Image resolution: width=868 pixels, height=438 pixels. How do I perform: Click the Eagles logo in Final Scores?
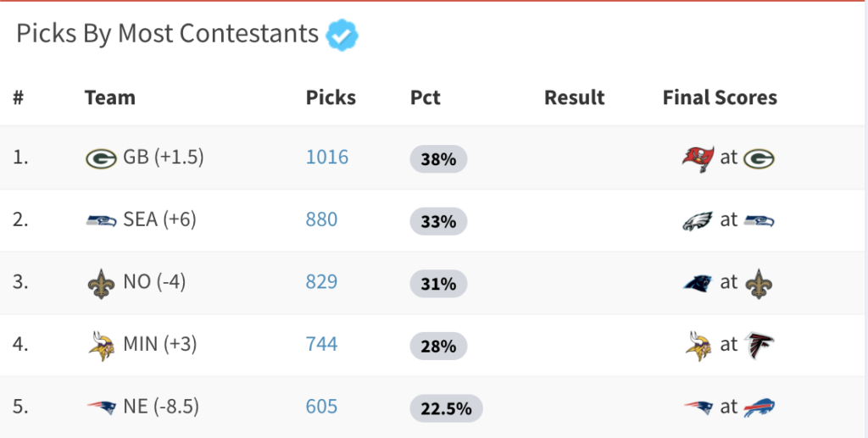click(x=698, y=221)
